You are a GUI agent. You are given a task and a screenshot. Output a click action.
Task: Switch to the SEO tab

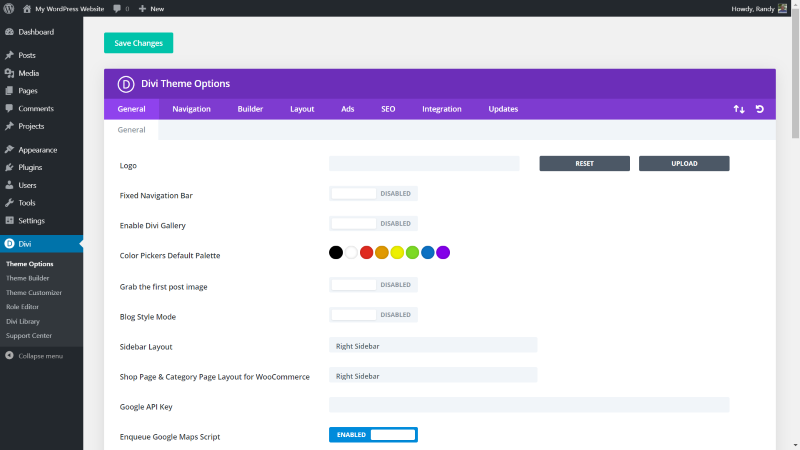(388, 109)
